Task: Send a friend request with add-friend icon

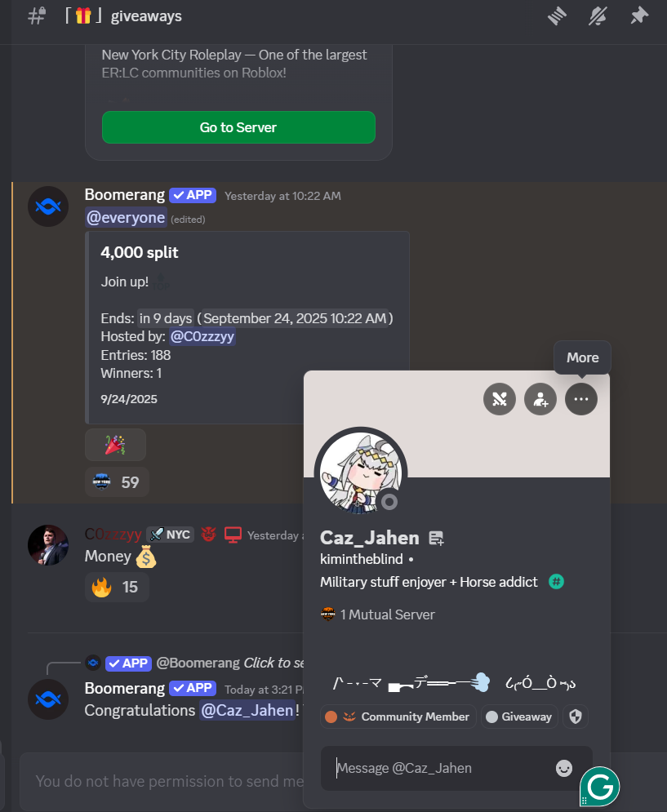Action: [540, 399]
